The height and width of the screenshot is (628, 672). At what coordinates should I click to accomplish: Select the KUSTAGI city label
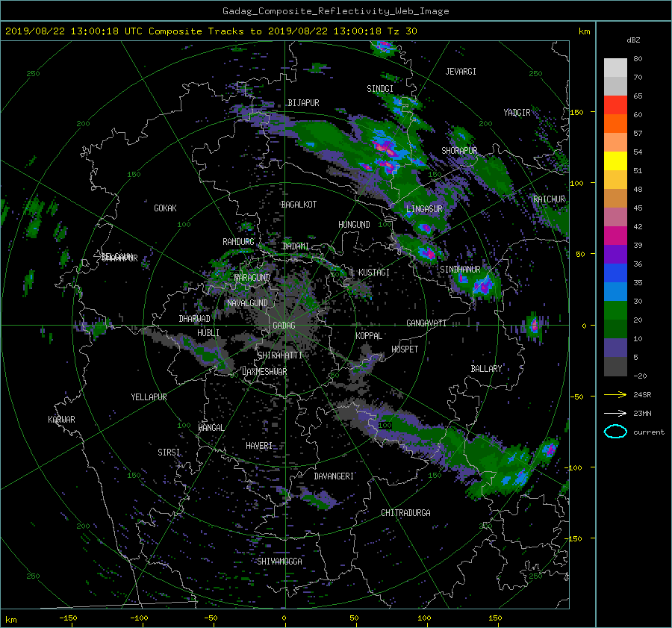[374, 273]
